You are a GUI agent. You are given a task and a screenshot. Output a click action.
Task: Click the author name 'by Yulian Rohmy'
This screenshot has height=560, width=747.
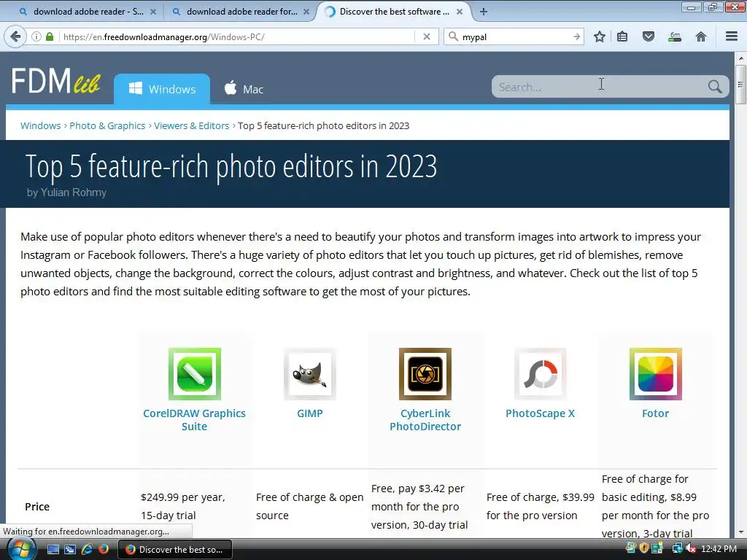66,192
